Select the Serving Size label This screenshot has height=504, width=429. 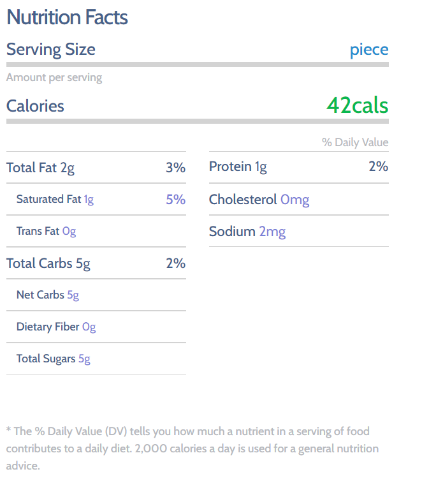(x=51, y=49)
